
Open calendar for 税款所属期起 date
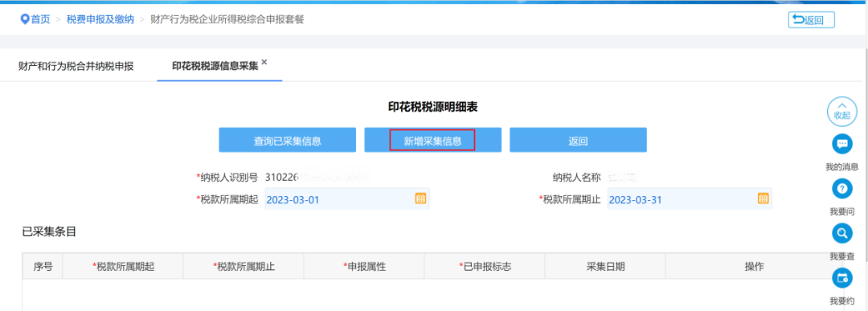coord(420,198)
